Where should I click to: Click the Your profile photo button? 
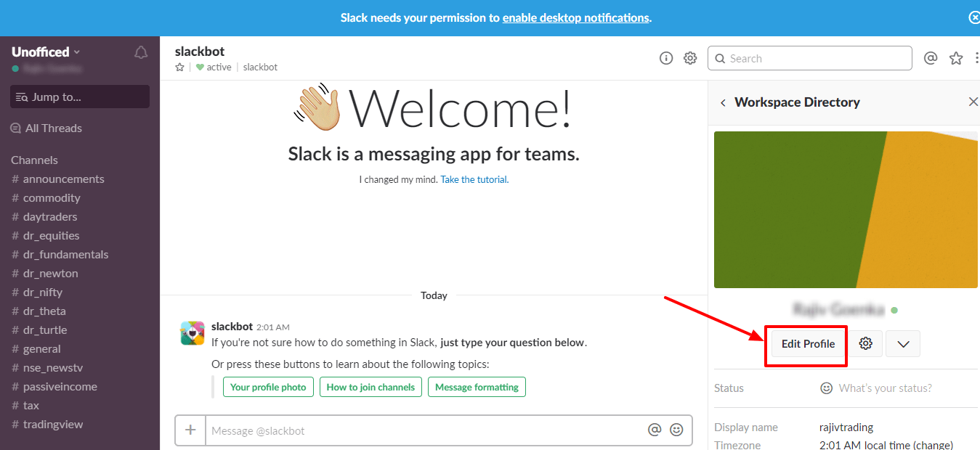[268, 387]
